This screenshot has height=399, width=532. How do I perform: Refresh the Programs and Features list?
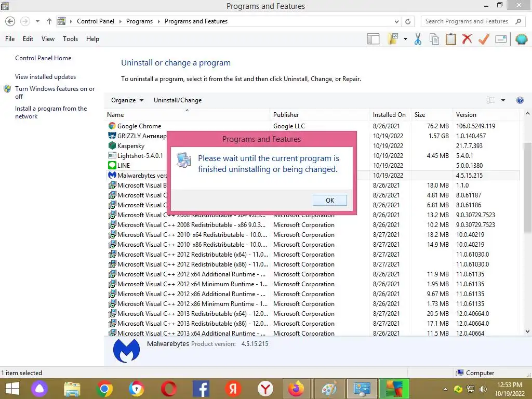pos(408,21)
